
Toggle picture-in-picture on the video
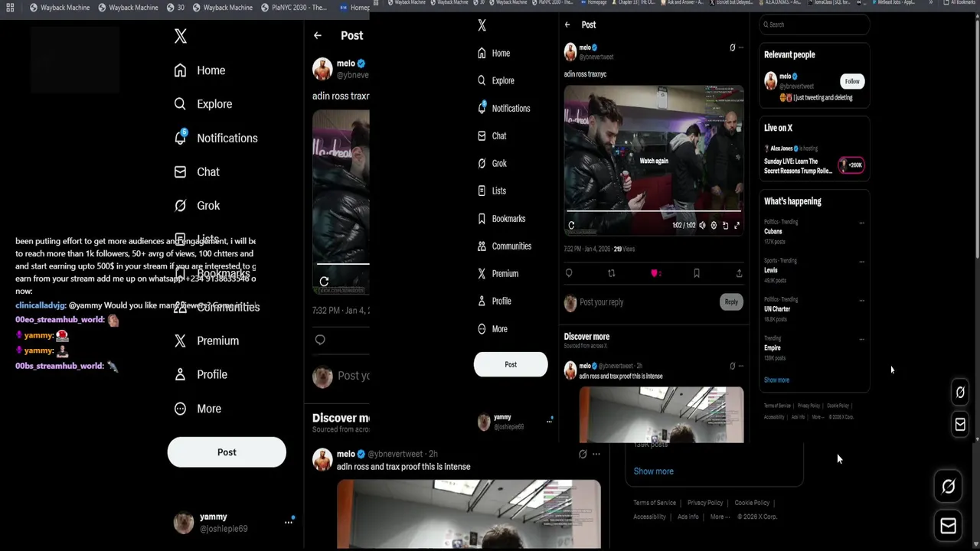725,226
